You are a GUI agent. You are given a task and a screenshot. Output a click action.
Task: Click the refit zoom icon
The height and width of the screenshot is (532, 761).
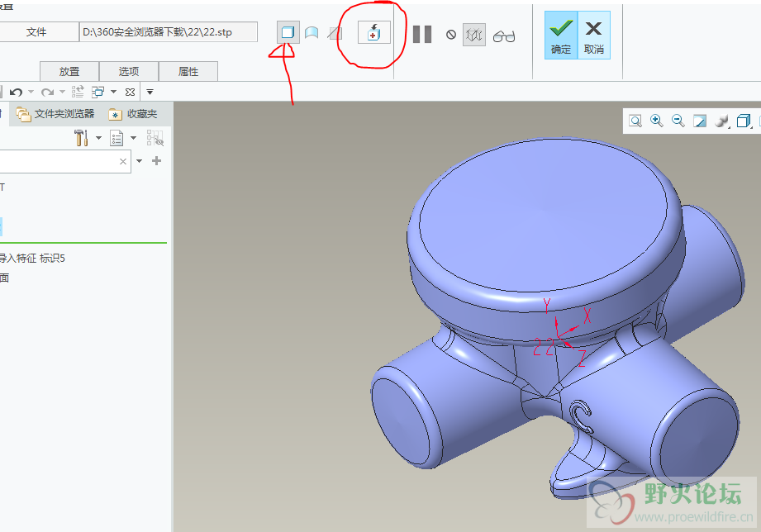point(635,121)
